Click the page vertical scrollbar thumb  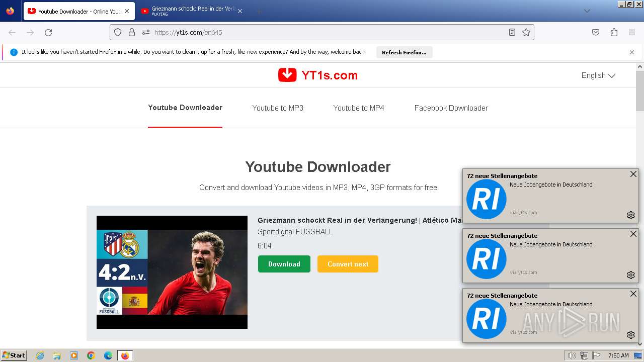pos(640,90)
